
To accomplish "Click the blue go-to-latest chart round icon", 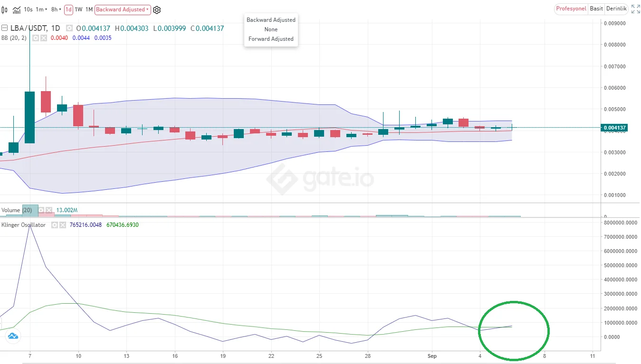I will 12,336.
